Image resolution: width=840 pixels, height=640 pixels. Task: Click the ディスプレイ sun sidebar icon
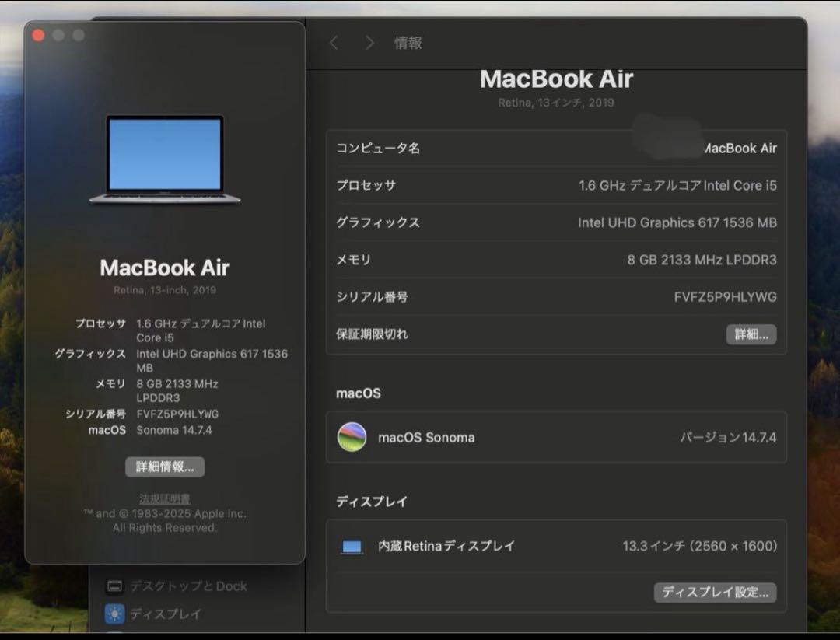click(x=114, y=614)
